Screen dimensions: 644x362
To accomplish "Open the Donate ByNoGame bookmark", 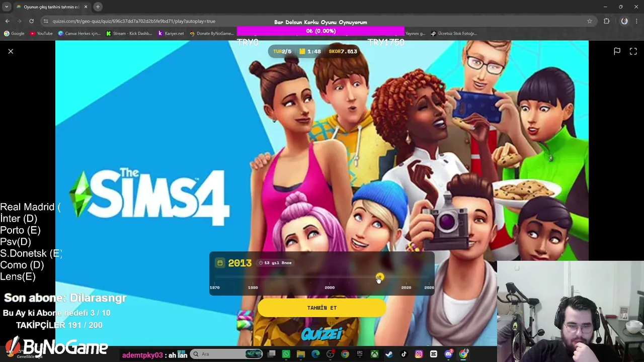I will 212,34.
